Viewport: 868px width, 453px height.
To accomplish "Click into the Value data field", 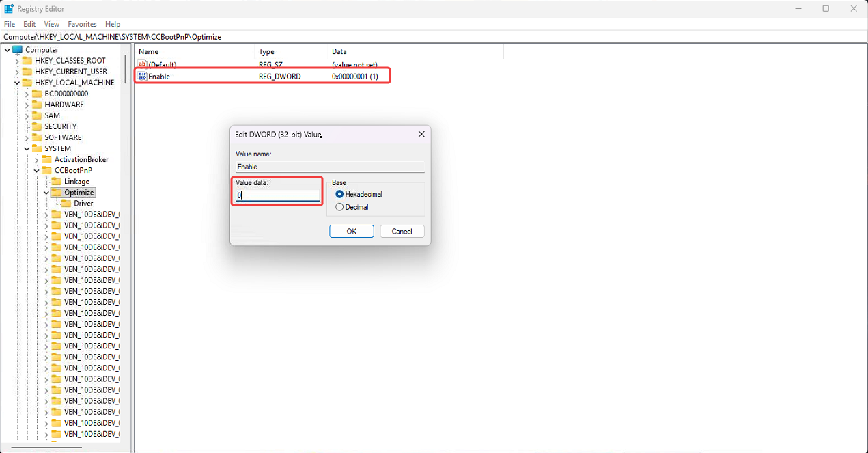I will [x=278, y=195].
